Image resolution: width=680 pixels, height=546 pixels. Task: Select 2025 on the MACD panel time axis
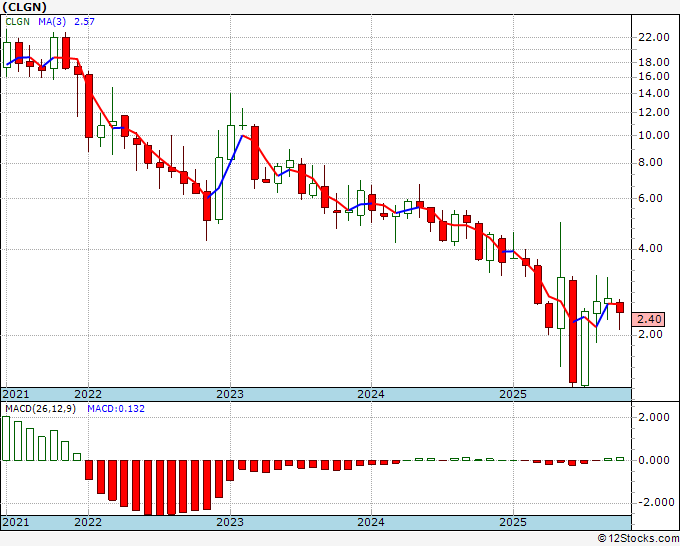pyautogui.click(x=513, y=522)
